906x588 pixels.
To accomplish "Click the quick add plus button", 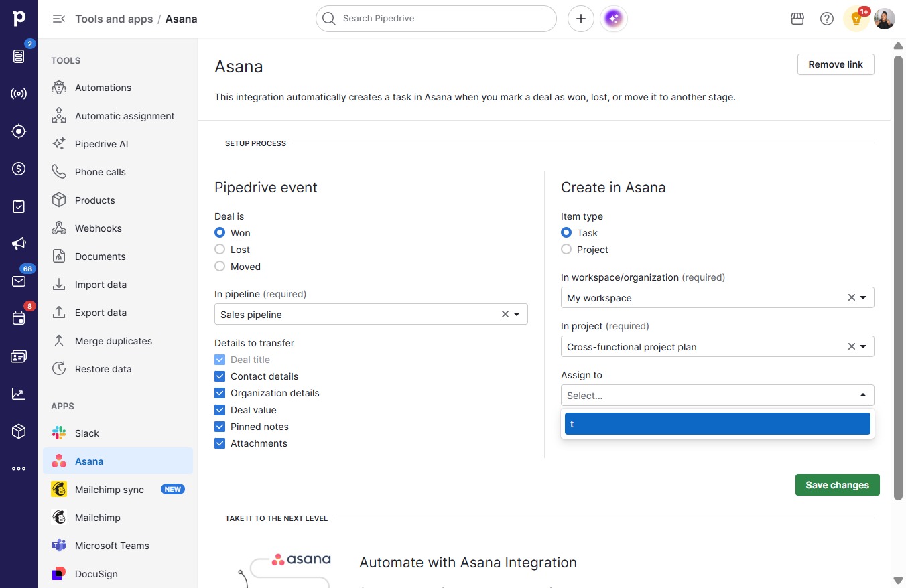I will pos(581,19).
